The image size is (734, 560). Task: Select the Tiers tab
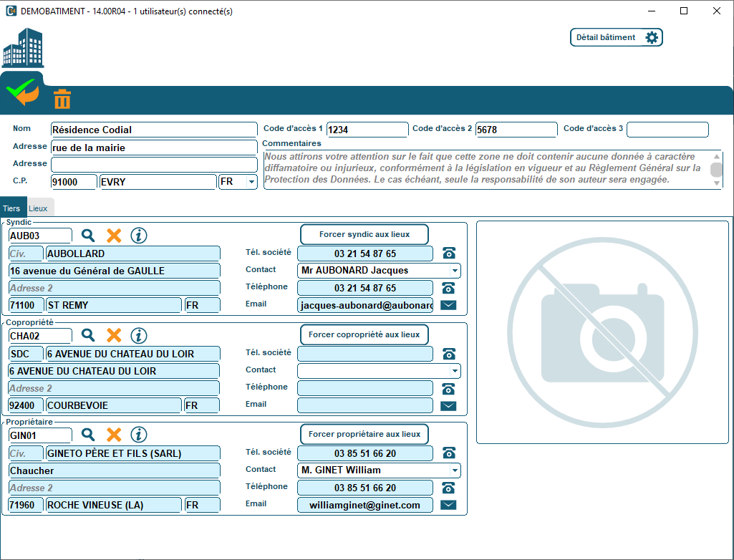12,208
